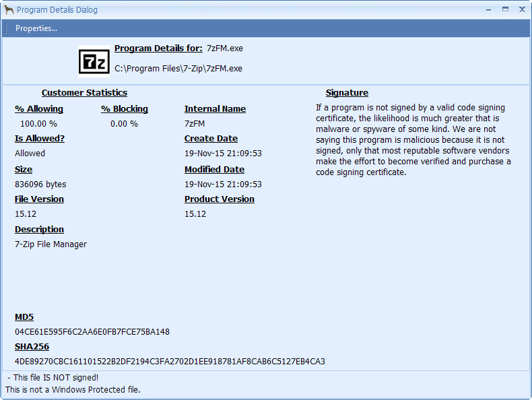The width and height of the screenshot is (532, 400).
Task: Select the 7zFM internal name value
Action: tap(195, 124)
